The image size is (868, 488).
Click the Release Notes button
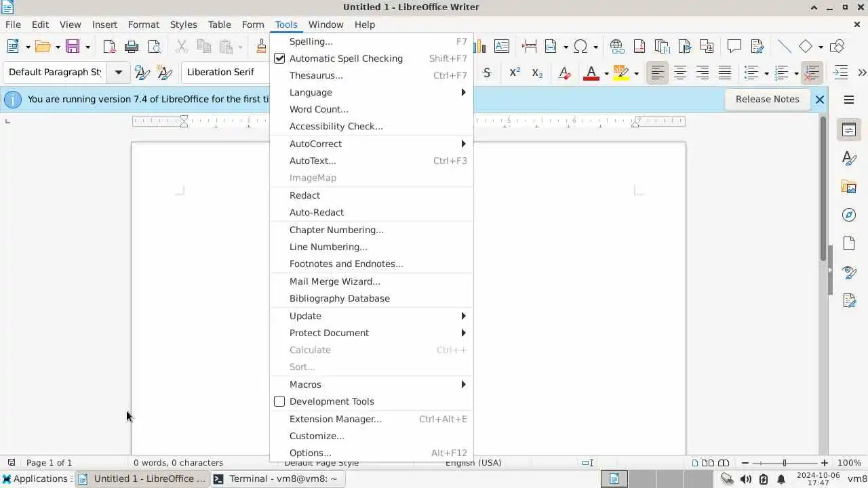(x=767, y=99)
